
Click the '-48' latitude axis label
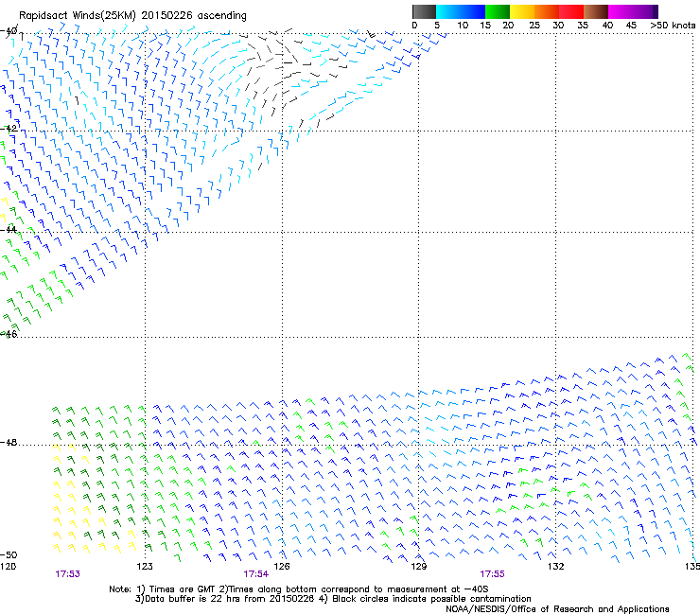[x=9, y=442]
